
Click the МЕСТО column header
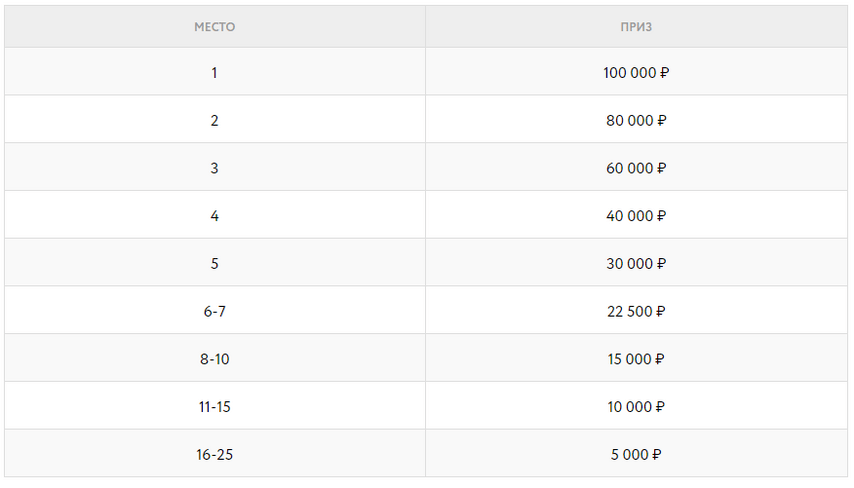(215, 27)
